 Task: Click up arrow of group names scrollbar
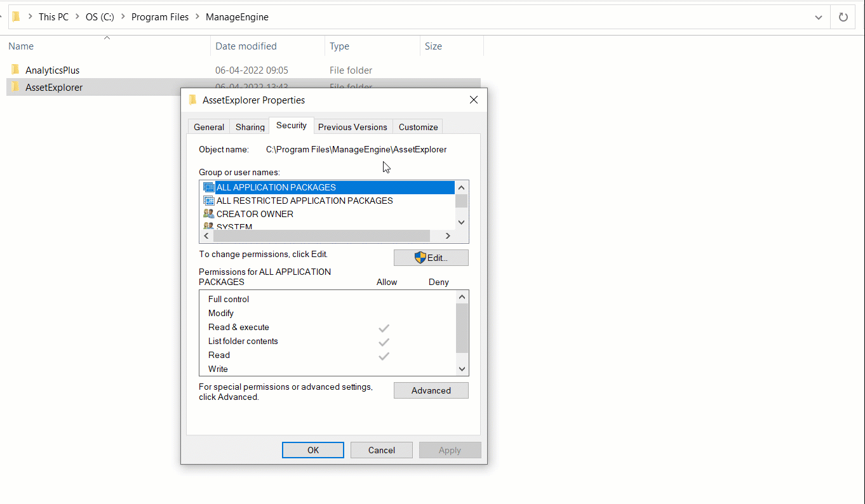click(x=462, y=187)
